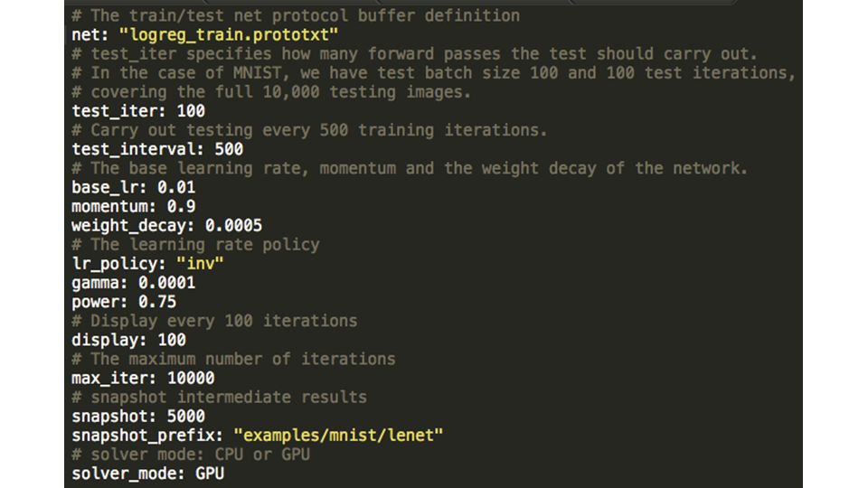Click the net filename "logreg_train.prototxt" string

tap(228, 35)
